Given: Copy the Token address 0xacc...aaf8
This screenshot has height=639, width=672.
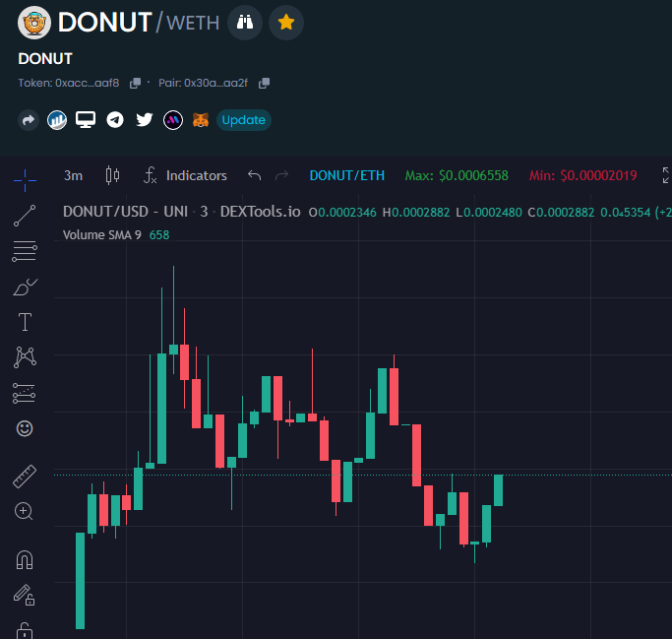Looking at the screenshot, I should click(x=135, y=84).
